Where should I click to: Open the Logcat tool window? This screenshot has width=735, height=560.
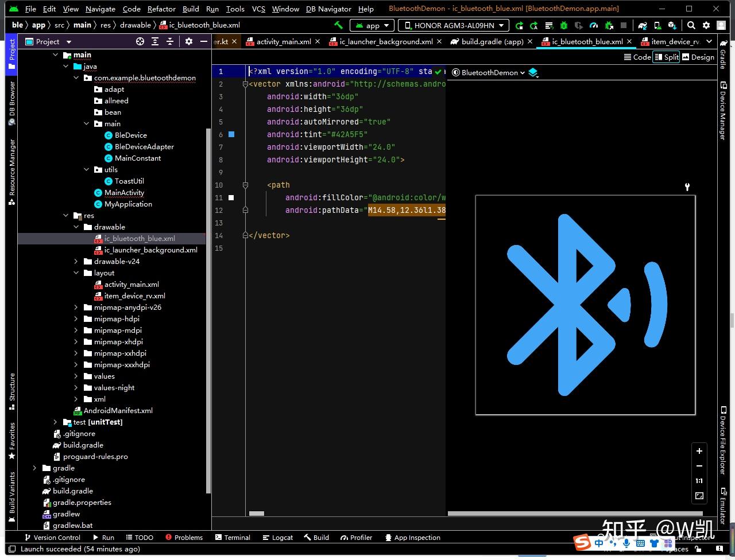point(277,538)
